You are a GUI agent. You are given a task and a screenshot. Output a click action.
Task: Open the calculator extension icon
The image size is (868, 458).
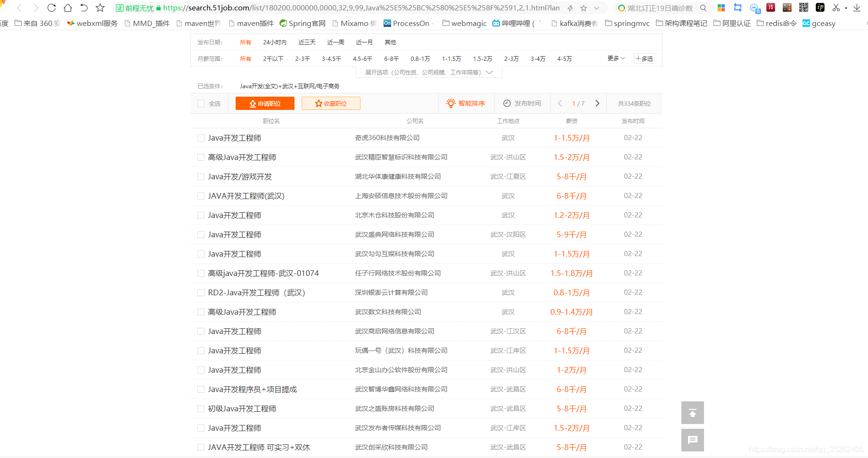pyautogui.click(x=787, y=7)
